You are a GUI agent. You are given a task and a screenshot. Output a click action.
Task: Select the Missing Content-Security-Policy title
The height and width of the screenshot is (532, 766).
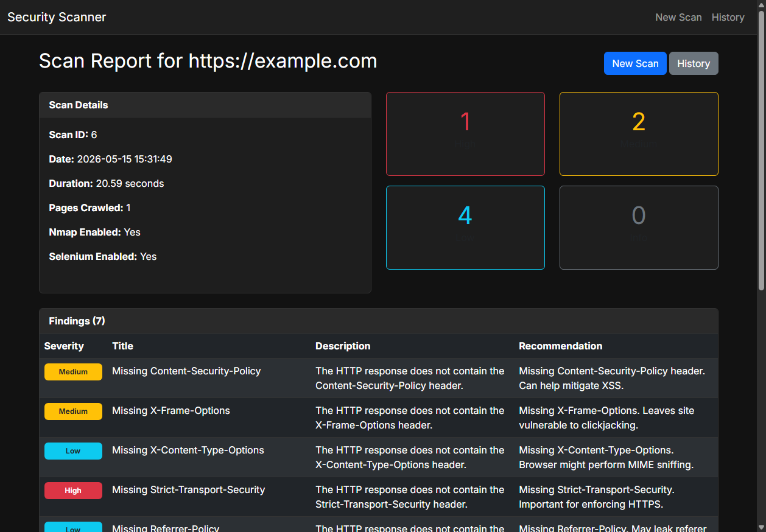186,371
